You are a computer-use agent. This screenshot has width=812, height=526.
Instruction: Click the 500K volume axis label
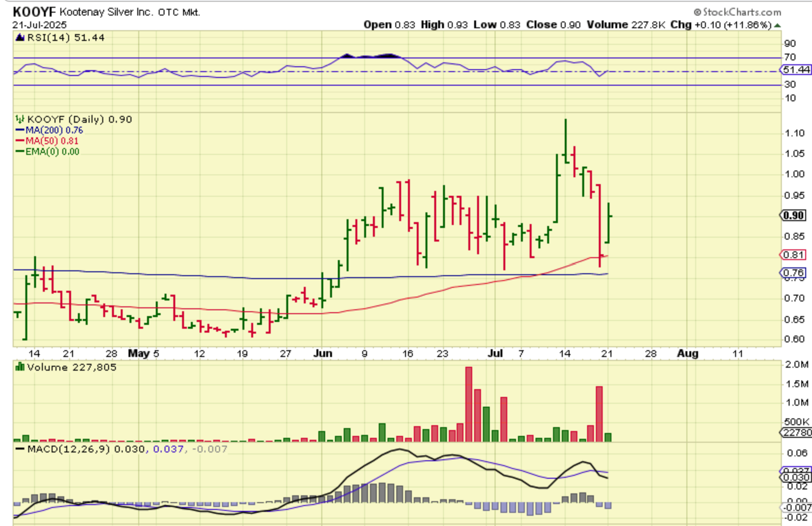click(x=797, y=422)
